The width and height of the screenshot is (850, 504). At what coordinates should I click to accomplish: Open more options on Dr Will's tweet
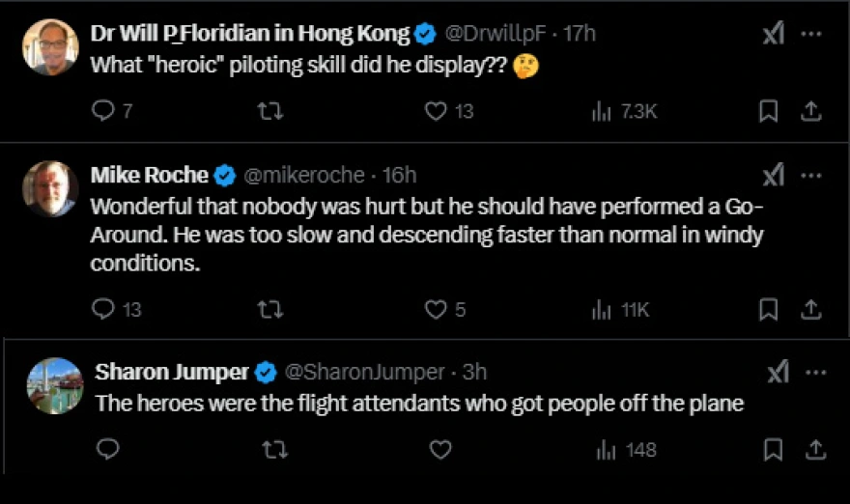[x=812, y=34]
